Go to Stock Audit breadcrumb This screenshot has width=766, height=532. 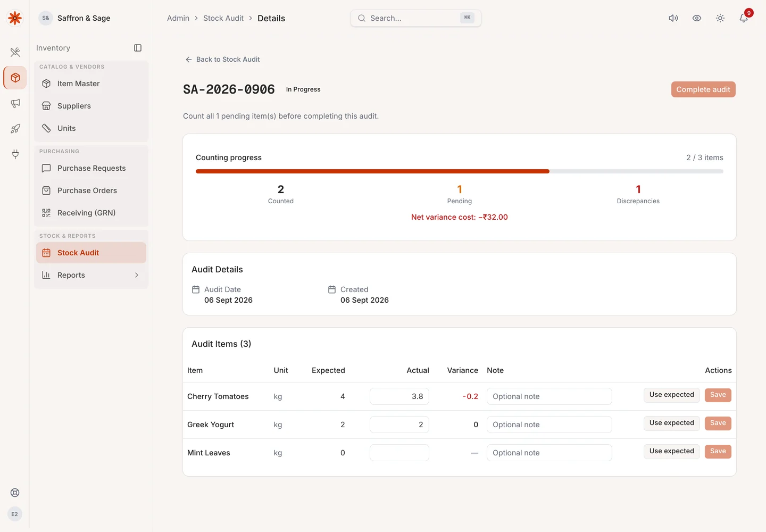tap(223, 18)
